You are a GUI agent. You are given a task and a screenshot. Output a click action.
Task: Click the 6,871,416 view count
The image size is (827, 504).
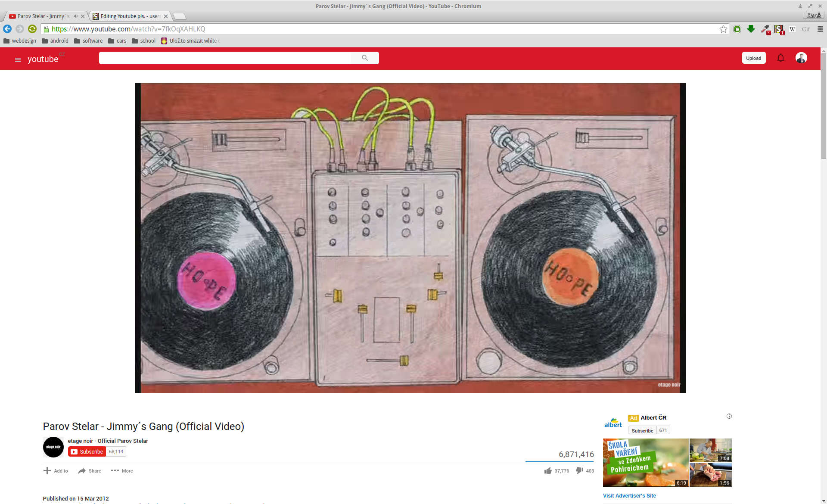(576, 454)
